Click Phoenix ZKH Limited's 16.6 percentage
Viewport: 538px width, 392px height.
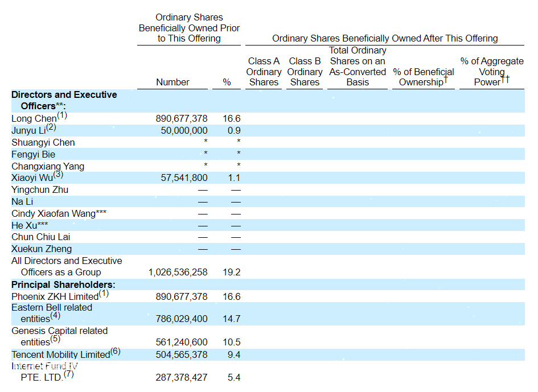point(232,296)
